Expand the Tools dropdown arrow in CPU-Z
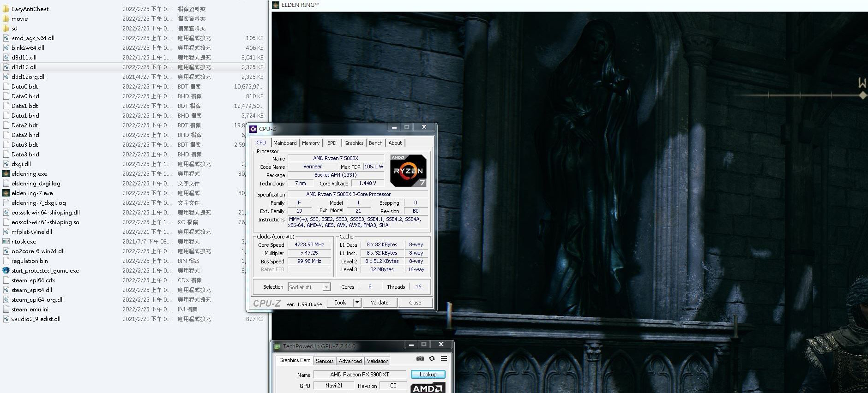The width and height of the screenshot is (868, 393). [x=357, y=303]
